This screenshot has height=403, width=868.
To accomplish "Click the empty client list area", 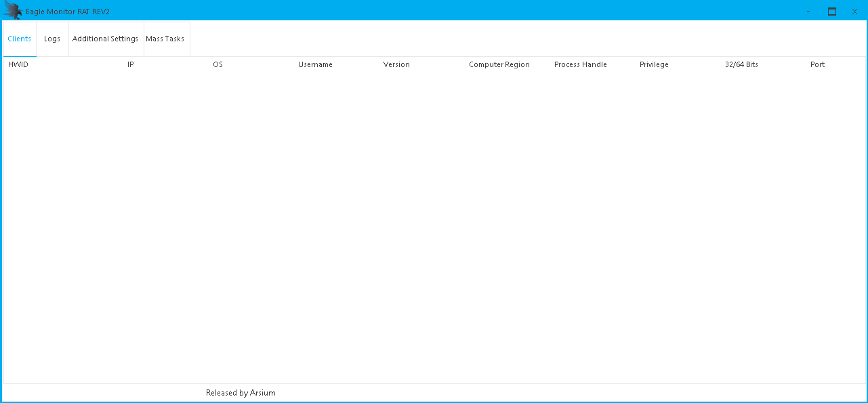I will [x=434, y=224].
